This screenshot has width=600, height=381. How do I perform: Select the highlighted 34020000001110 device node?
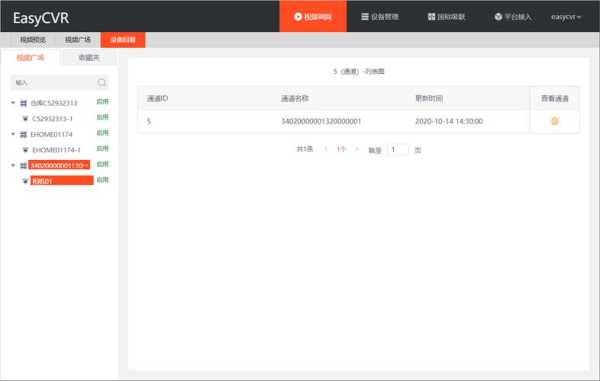[x=59, y=165]
